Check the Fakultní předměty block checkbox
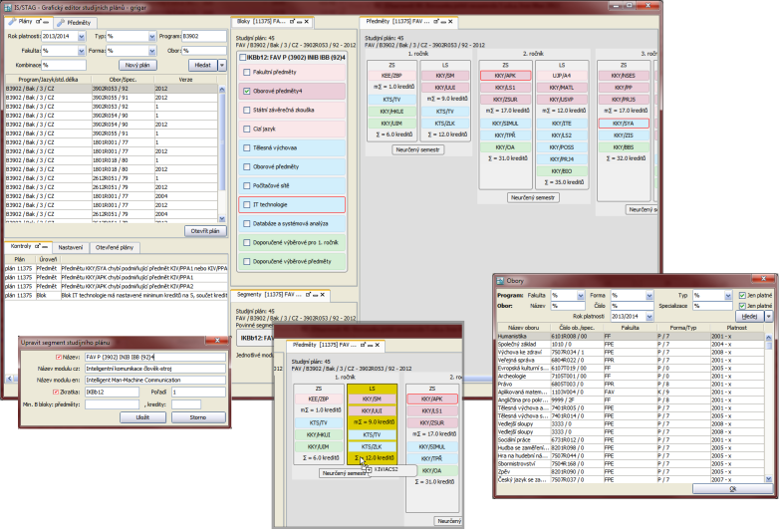This screenshot has width=781, height=532. tap(247, 72)
